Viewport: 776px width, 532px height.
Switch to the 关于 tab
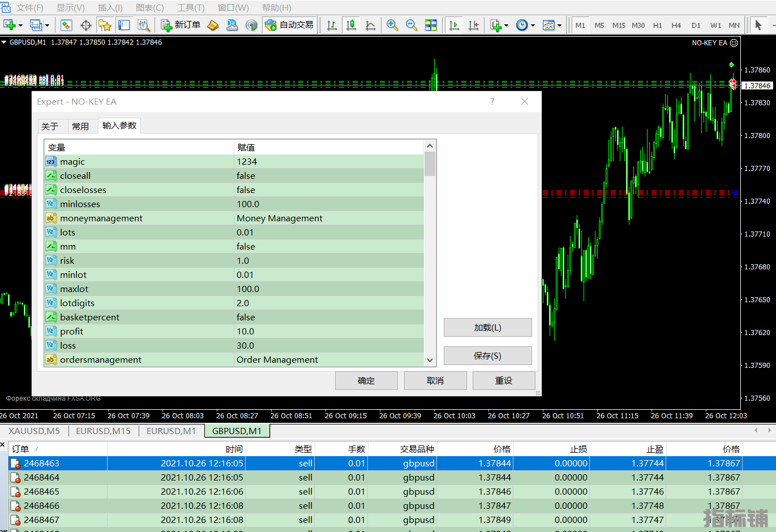click(x=50, y=126)
